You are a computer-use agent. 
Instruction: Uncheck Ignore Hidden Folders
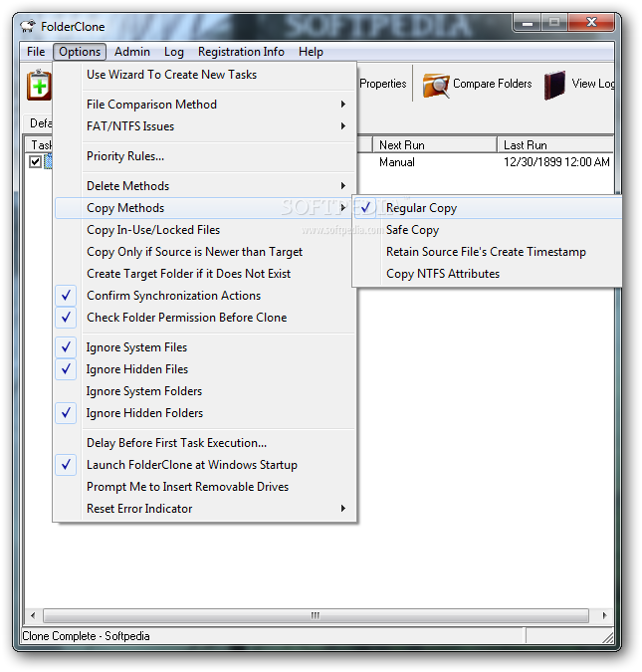click(x=206, y=413)
